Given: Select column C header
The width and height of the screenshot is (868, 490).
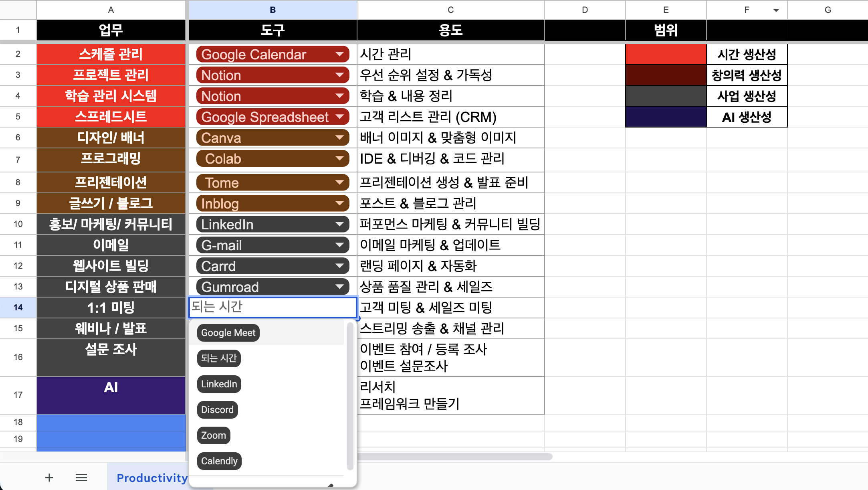Looking at the screenshot, I should [x=451, y=10].
